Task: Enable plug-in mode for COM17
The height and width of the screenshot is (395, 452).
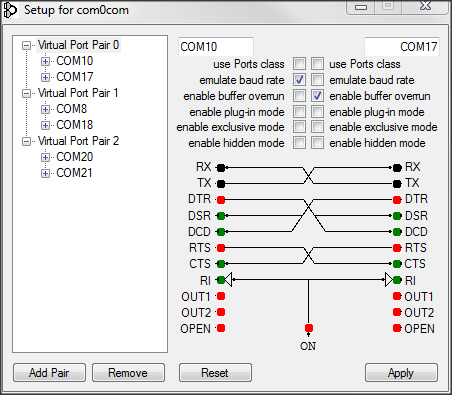Action: [317, 111]
